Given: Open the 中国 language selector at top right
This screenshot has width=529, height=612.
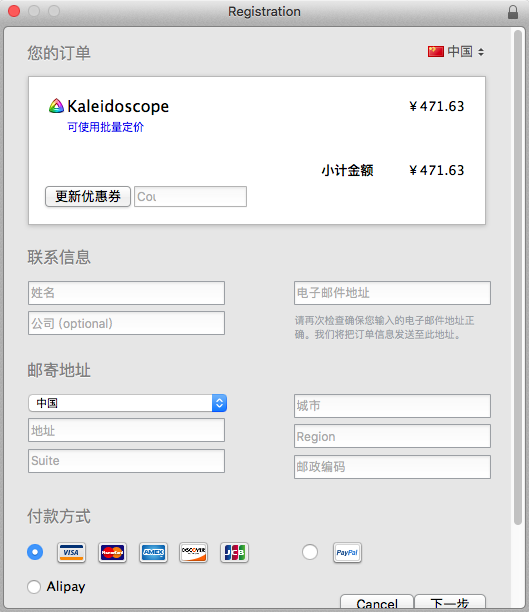Looking at the screenshot, I should (456, 52).
